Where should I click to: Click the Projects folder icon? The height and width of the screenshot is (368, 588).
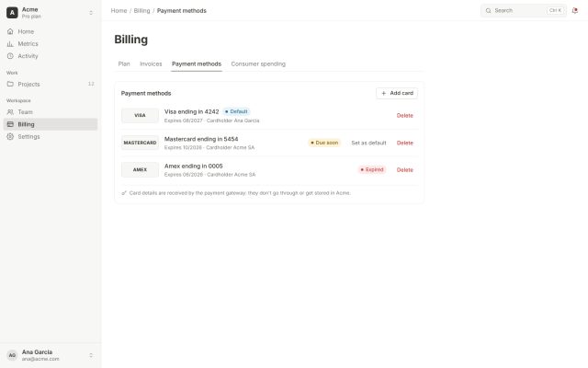coord(10,84)
